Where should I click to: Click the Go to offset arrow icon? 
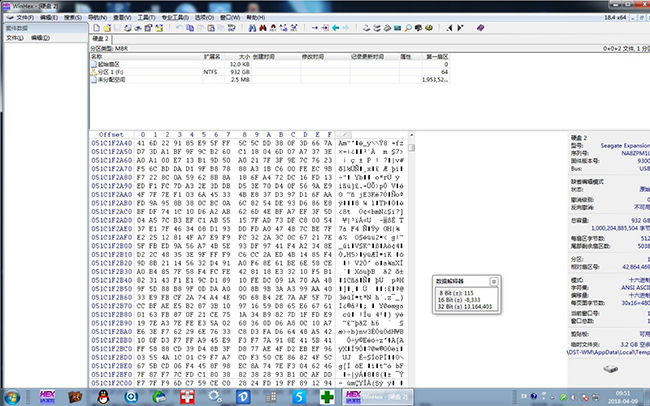[315, 28]
